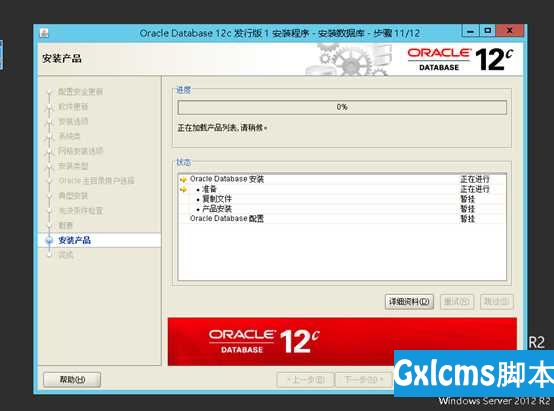Click the 上一步(B) back button

pyautogui.click(x=305, y=380)
